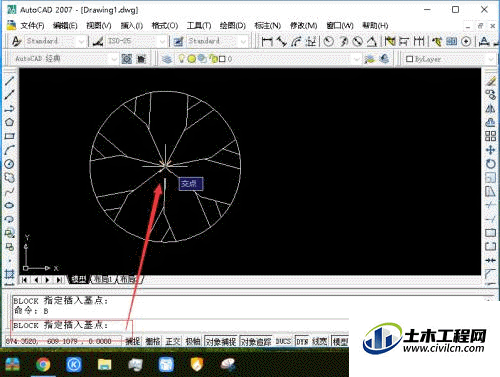This screenshot has width=500, height=377.
Task: Open Workspace Settings icon
Action: (127, 59)
